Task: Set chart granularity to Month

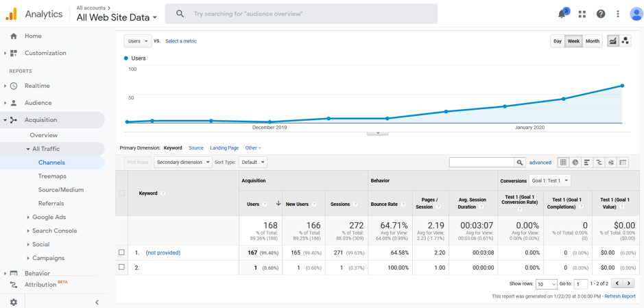Action: 593,41
